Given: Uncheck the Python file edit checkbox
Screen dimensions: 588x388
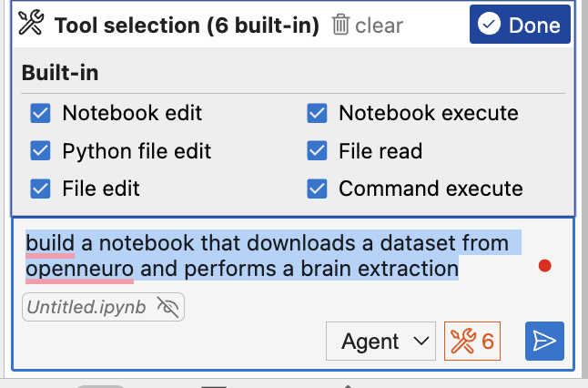Looking at the screenshot, I should [x=40, y=151].
